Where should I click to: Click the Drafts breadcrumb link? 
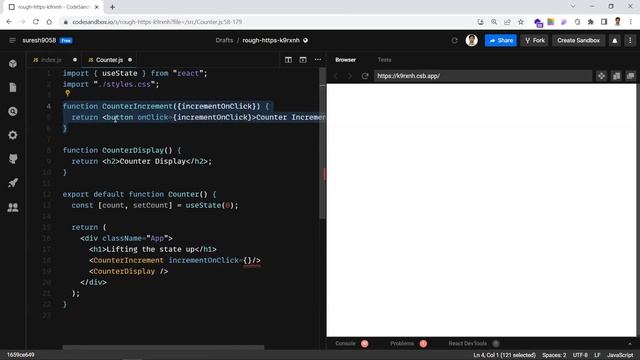coord(224,40)
